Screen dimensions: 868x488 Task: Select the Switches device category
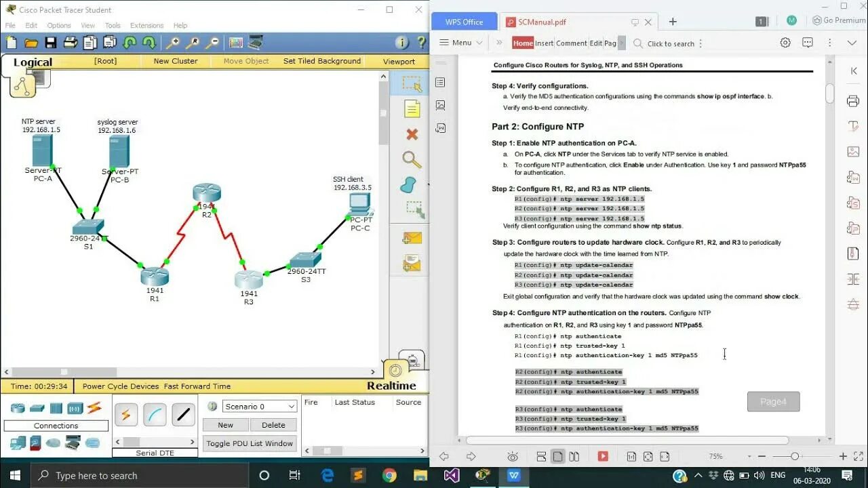(x=37, y=408)
